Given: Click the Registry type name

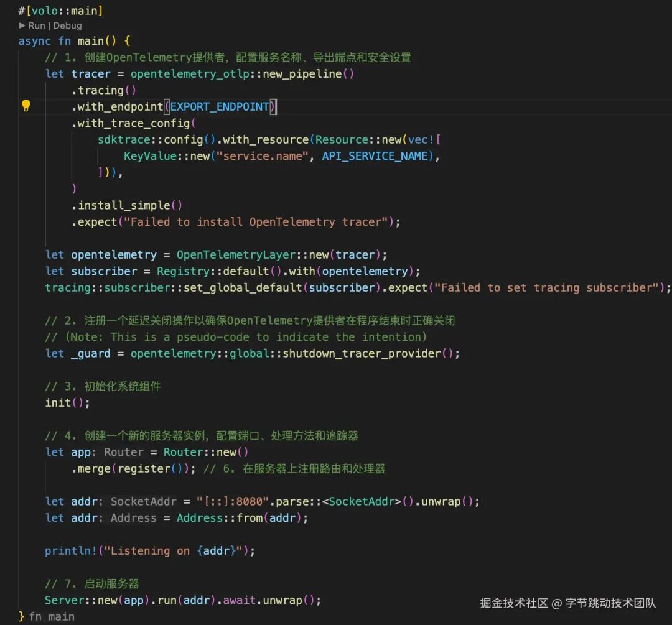Looking at the screenshot, I should tap(183, 271).
